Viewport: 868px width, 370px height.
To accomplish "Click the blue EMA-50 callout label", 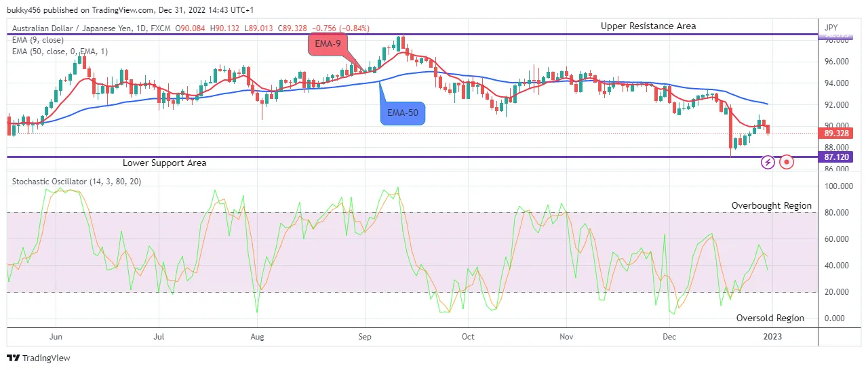I will pyautogui.click(x=403, y=113).
